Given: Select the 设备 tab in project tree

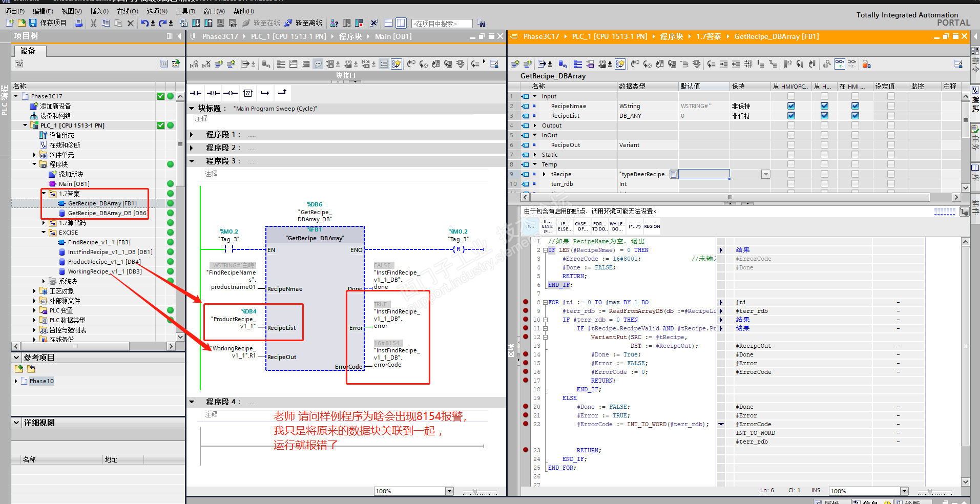Looking at the screenshot, I should [x=28, y=51].
